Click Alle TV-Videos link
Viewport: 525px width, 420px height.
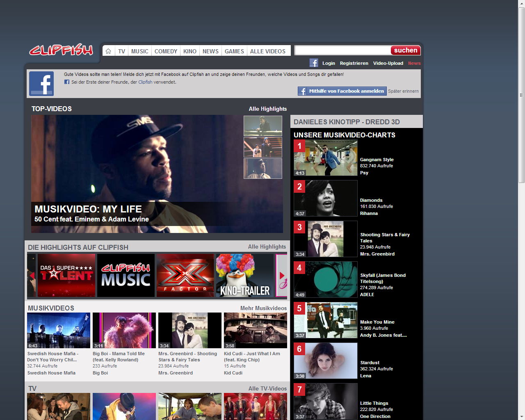pyautogui.click(x=267, y=388)
